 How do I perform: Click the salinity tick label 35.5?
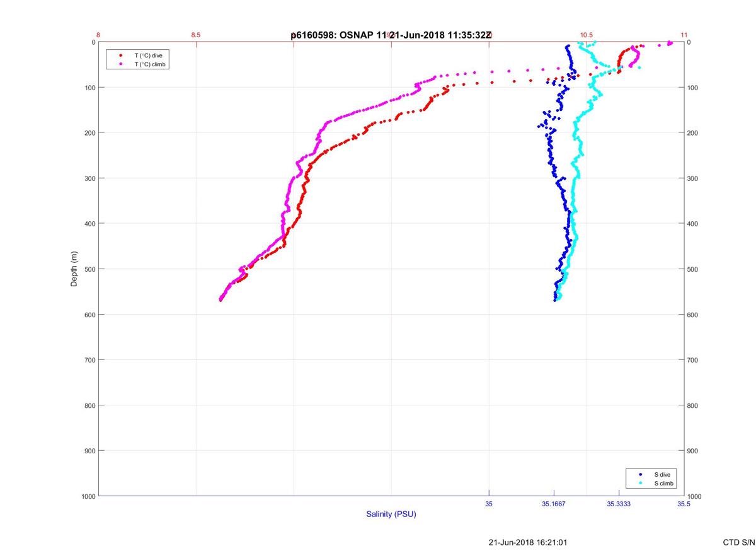point(684,504)
